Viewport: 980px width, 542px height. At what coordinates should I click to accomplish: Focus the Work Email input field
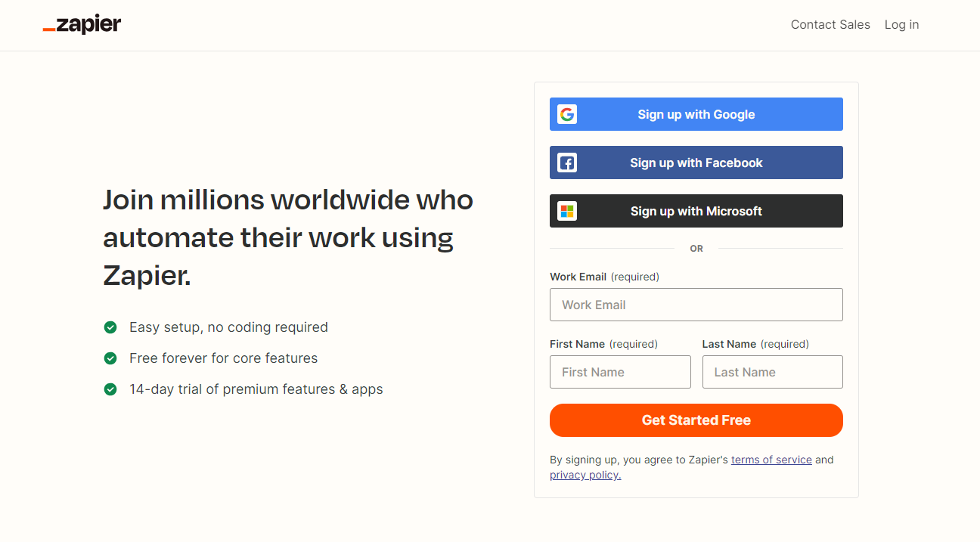696,305
